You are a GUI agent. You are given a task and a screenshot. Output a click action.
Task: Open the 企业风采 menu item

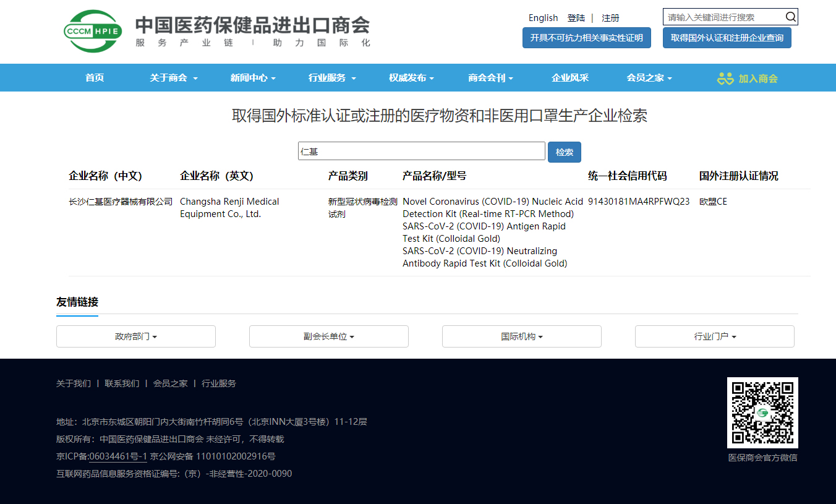point(570,78)
